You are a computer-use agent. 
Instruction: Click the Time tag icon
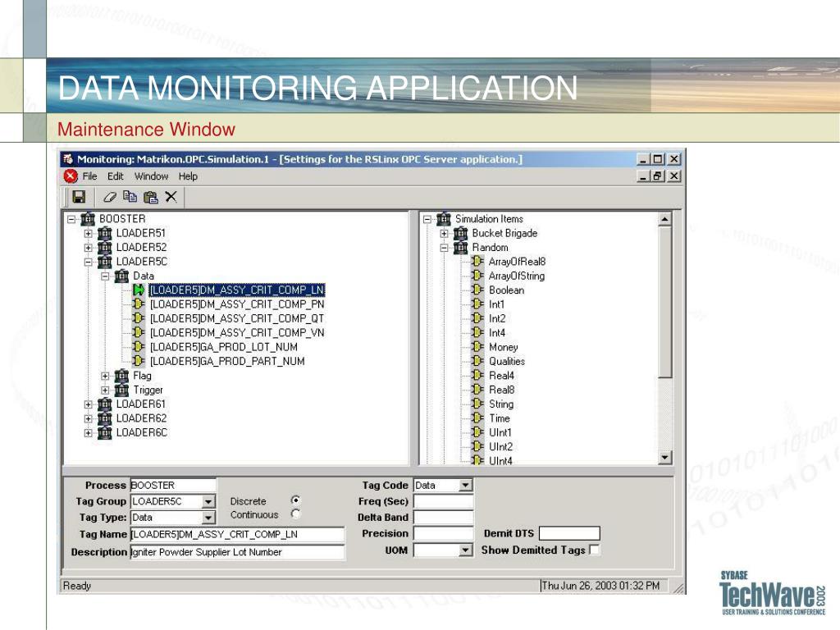477,418
